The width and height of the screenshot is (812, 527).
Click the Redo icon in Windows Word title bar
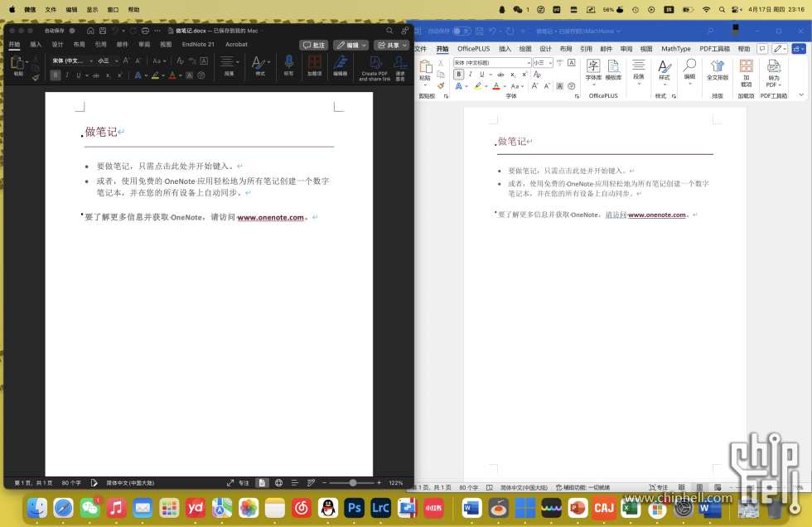(510, 31)
